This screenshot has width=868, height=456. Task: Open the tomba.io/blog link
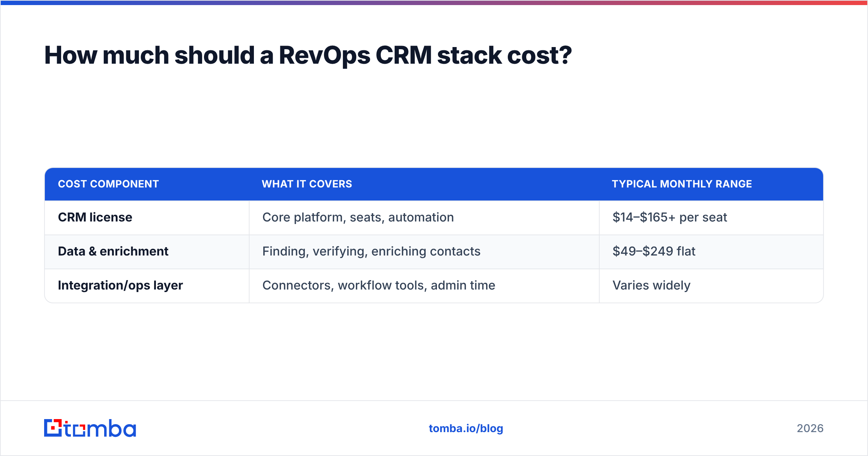tap(466, 428)
